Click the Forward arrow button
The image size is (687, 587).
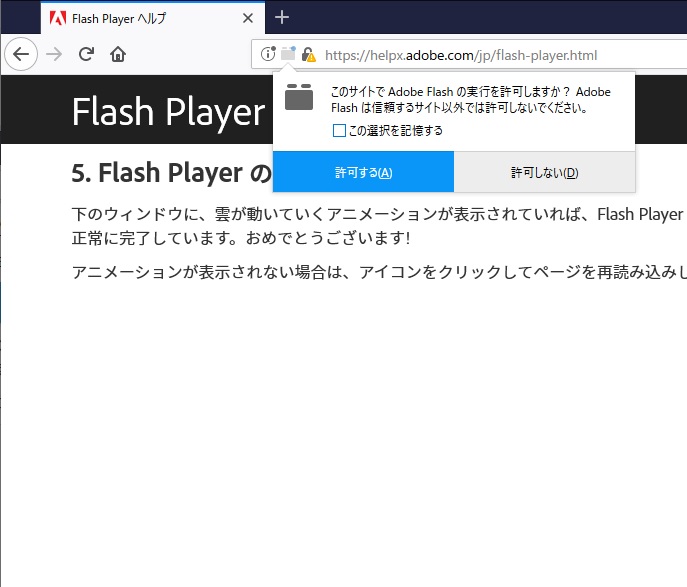[54, 54]
